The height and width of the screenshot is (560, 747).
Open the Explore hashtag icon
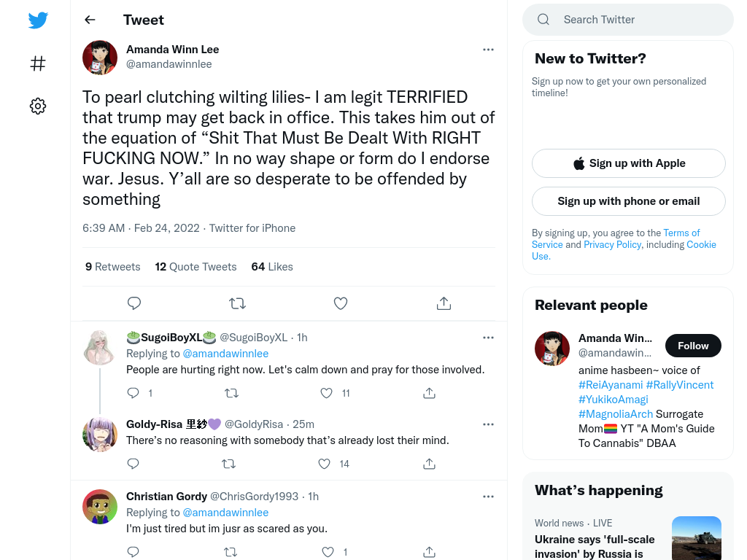tap(38, 63)
